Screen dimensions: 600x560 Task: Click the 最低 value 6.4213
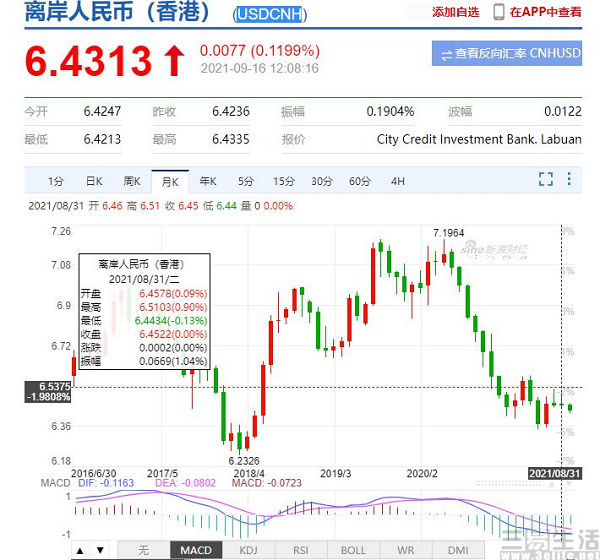102,139
